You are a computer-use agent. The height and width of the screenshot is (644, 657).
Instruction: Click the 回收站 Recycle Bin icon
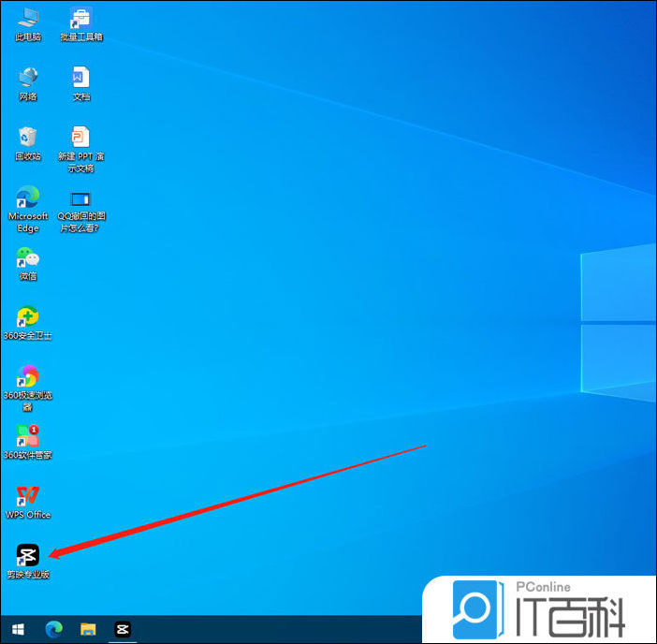click(28, 139)
